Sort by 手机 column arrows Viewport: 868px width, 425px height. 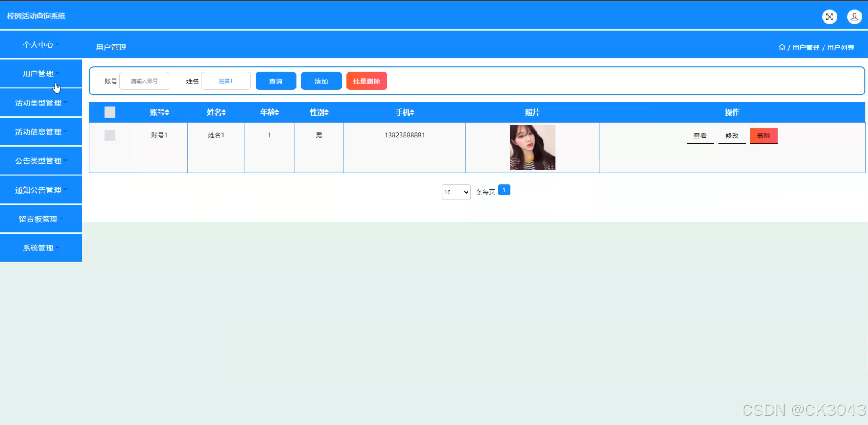pos(412,112)
